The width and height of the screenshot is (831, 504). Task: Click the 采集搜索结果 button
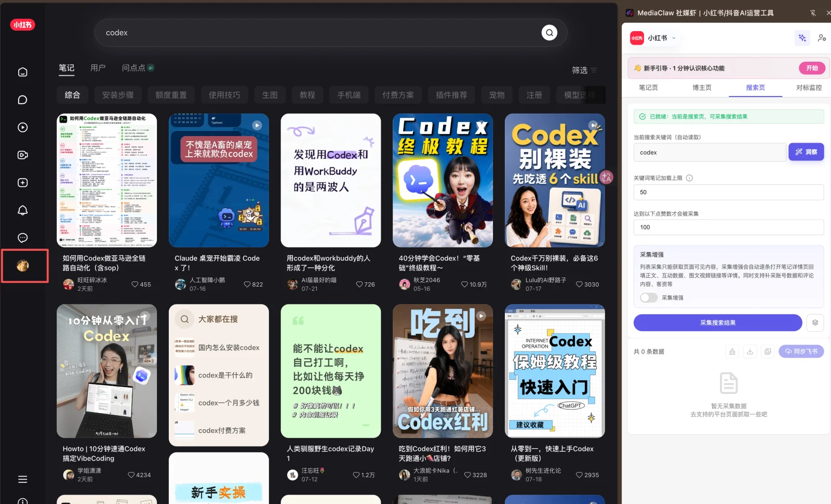point(718,323)
